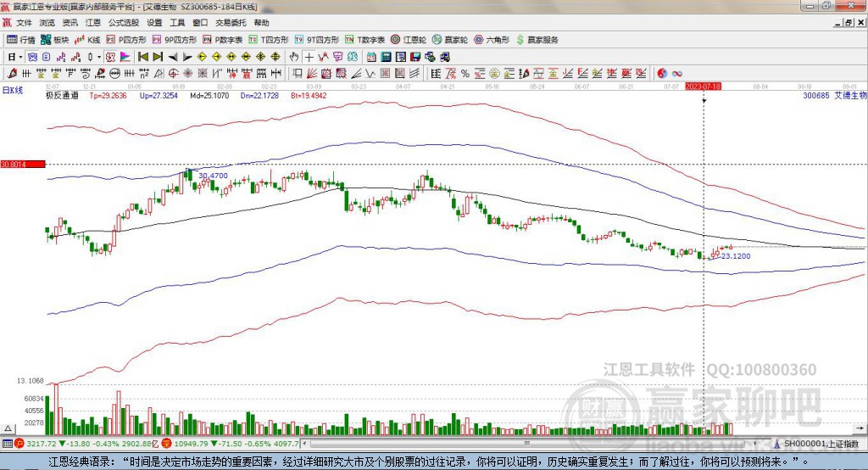Open the 行情 quotes view

(20, 40)
